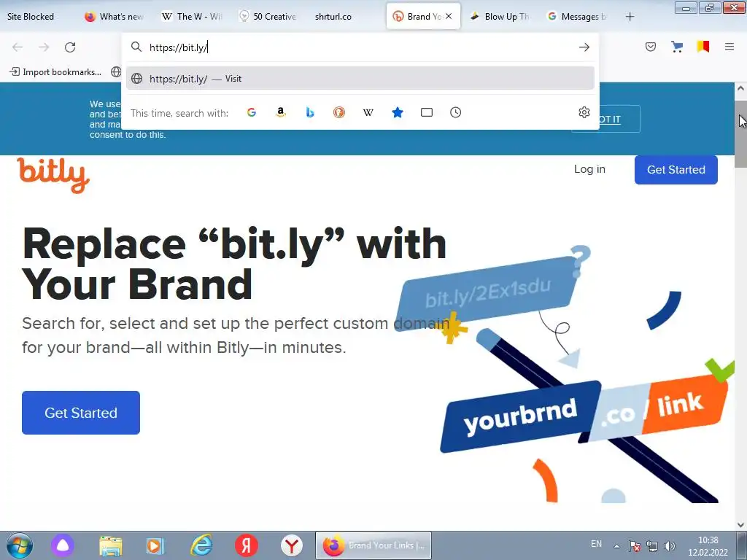Search in History clock icon
Screen dimensions: 747x560
[455, 112]
